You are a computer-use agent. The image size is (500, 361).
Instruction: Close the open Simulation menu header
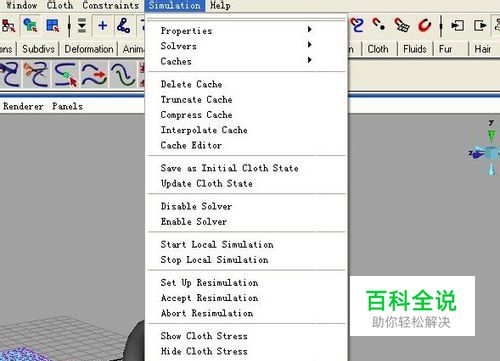click(x=175, y=6)
